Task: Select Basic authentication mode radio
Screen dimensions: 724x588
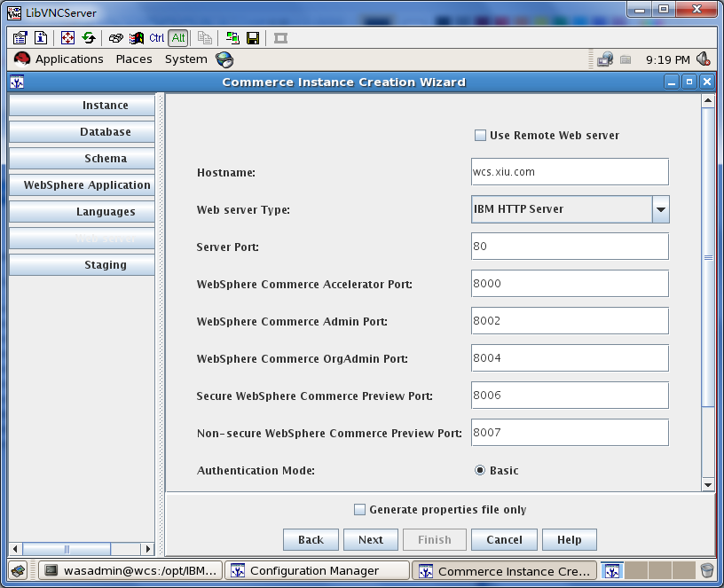Action: click(480, 470)
